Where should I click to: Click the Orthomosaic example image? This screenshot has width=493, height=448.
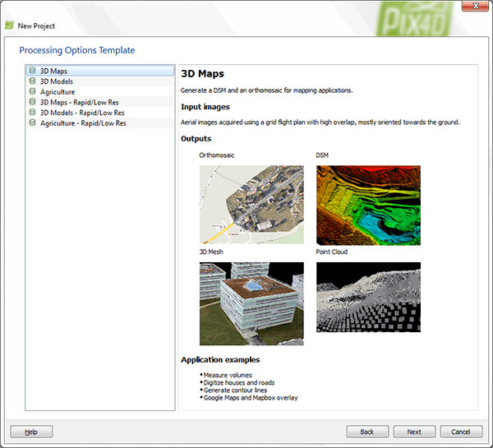(x=251, y=205)
